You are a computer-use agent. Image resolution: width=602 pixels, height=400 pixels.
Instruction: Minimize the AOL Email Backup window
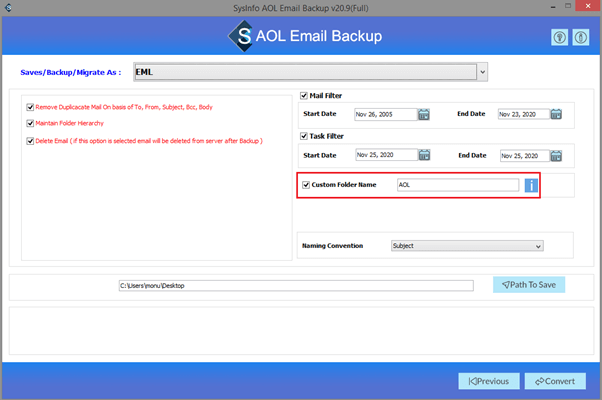[553, 7]
